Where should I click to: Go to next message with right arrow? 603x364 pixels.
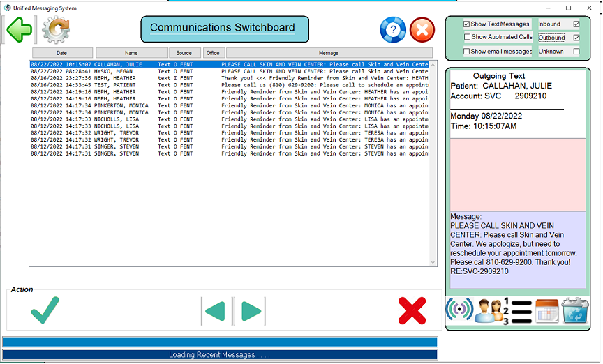pyautogui.click(x=250, y=311)
